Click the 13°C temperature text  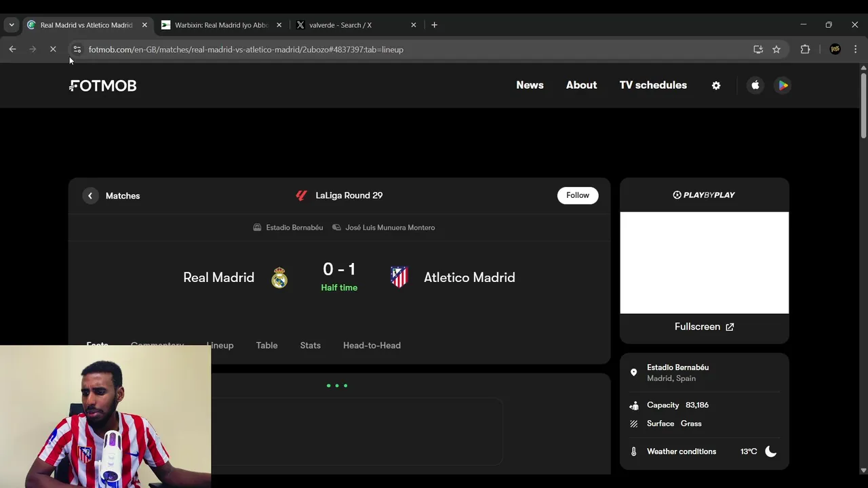point(749,451)
